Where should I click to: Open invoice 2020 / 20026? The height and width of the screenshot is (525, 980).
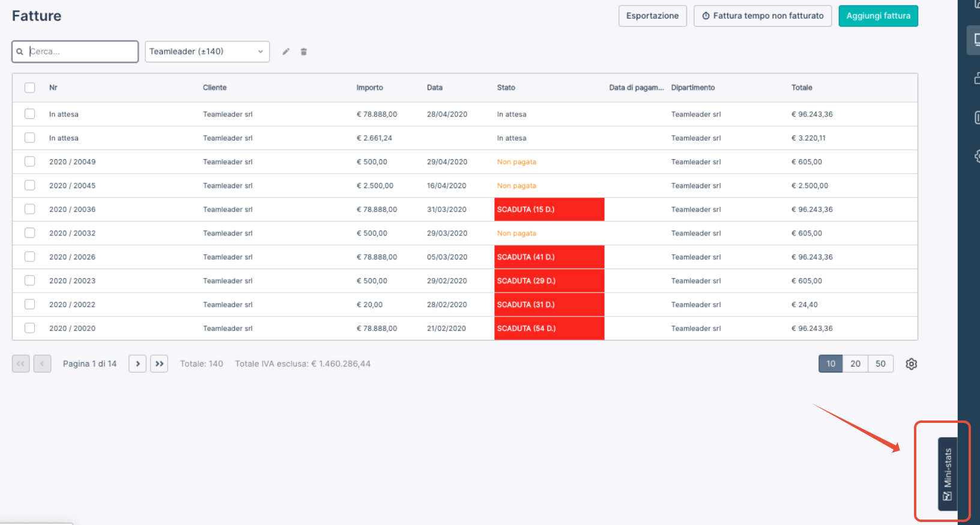[x=72, y=257]
